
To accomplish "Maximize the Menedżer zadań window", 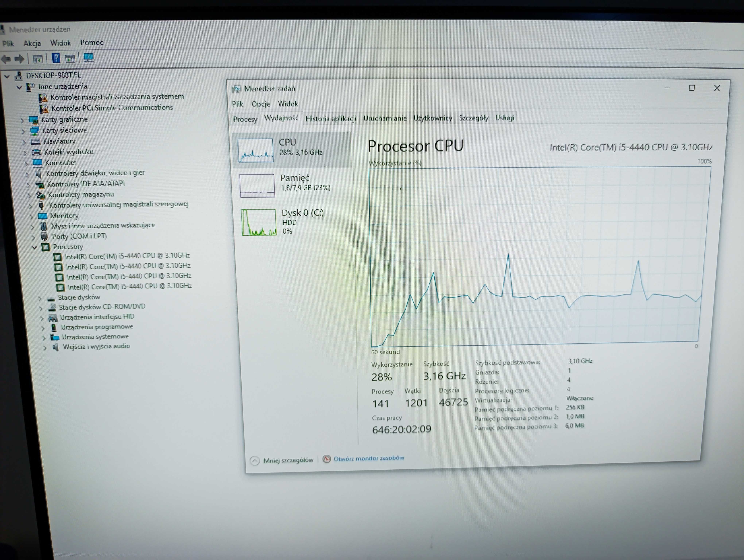I will (x=692, y=88).
